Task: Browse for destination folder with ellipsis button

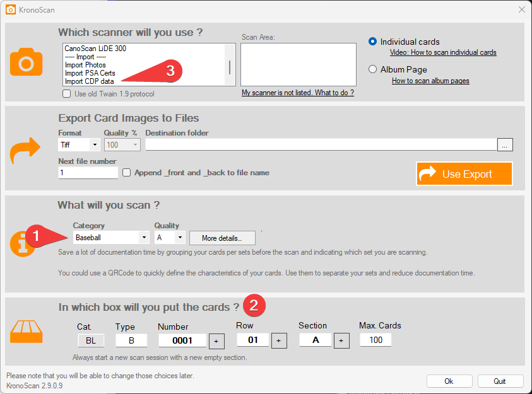Action: pos(504,144)
